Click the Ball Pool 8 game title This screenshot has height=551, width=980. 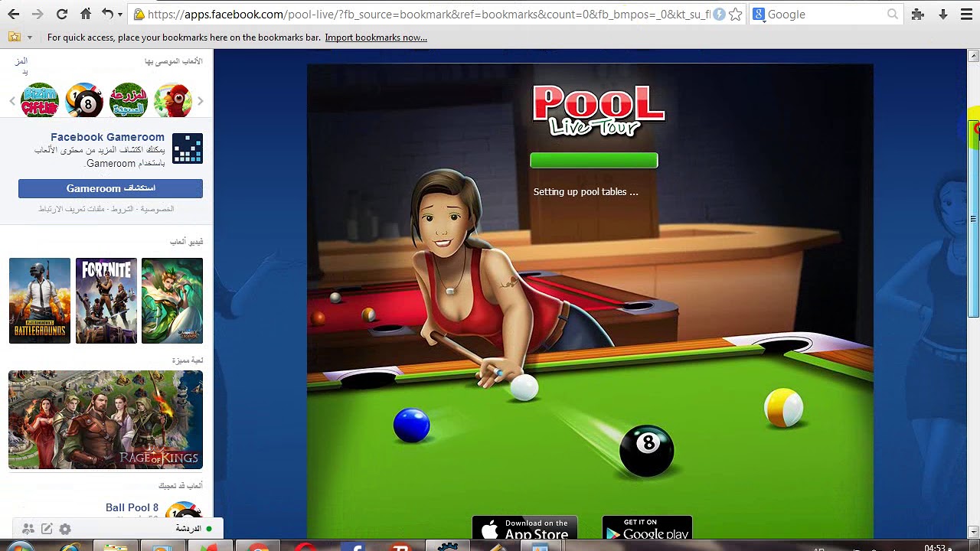[132, 507]
